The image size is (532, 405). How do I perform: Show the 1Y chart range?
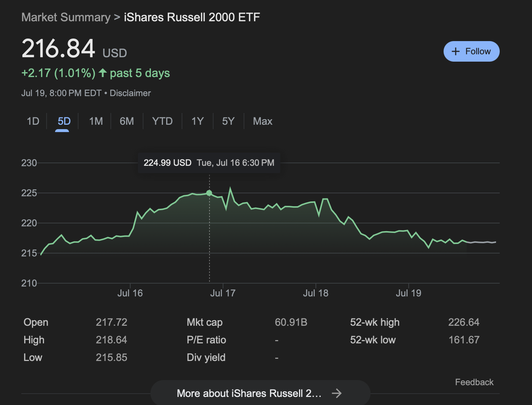point(197,121)
